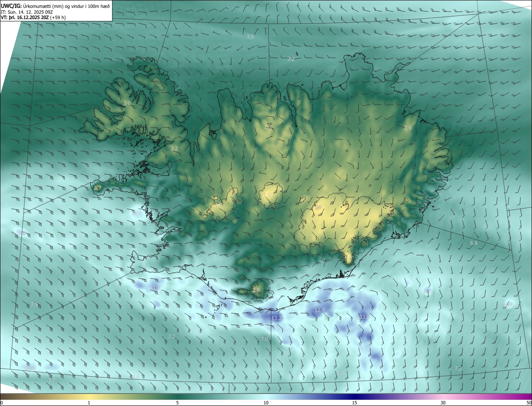
Task: Click the 6.6 value off the southeast coast
Action: pyautogui.click(x=474, y=243)
